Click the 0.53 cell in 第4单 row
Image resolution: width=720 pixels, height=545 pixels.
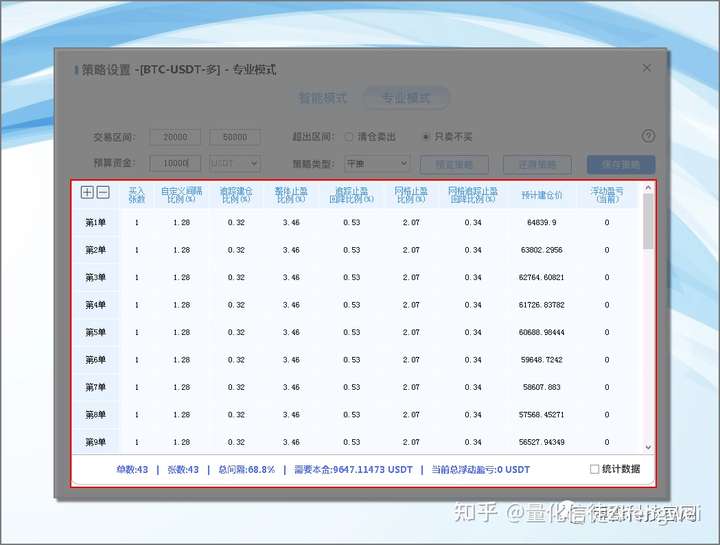[351, 305]
